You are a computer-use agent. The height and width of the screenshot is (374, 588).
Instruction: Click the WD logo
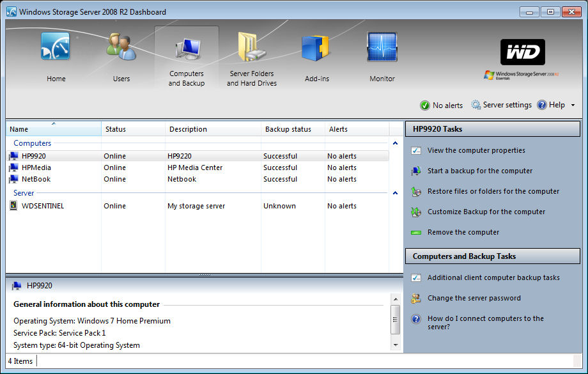coord(522,52)
